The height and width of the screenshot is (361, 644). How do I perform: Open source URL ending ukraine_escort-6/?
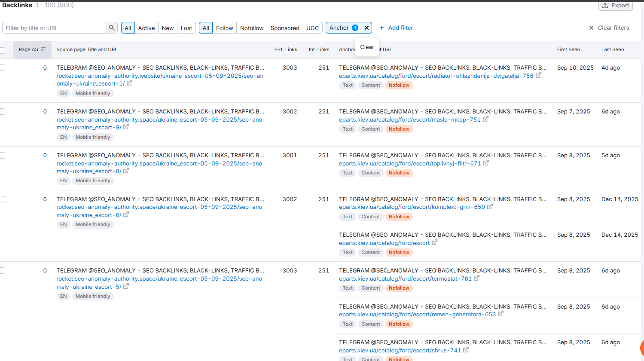(x=159, y=211)
